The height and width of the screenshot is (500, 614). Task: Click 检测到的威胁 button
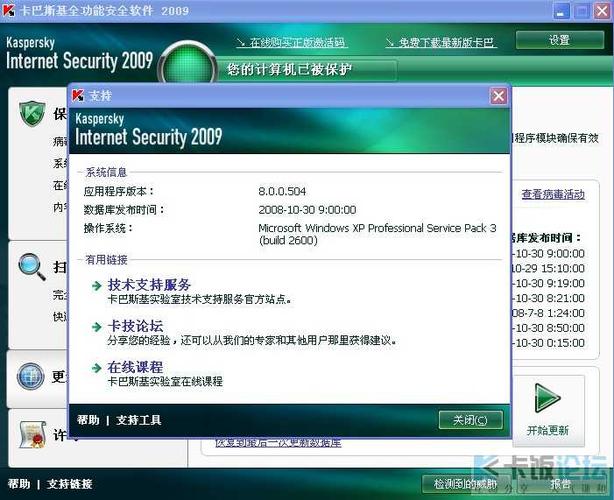point(466,484)
